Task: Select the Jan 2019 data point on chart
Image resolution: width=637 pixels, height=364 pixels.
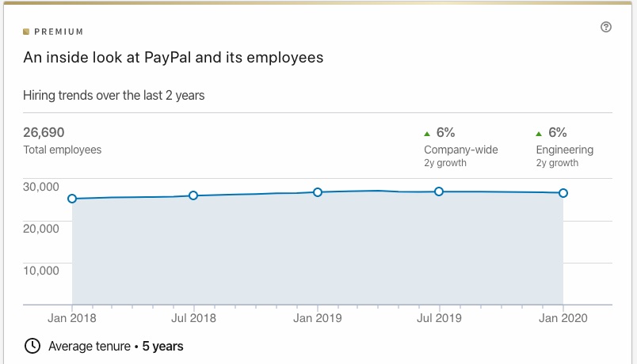Action: pos(318,192)
